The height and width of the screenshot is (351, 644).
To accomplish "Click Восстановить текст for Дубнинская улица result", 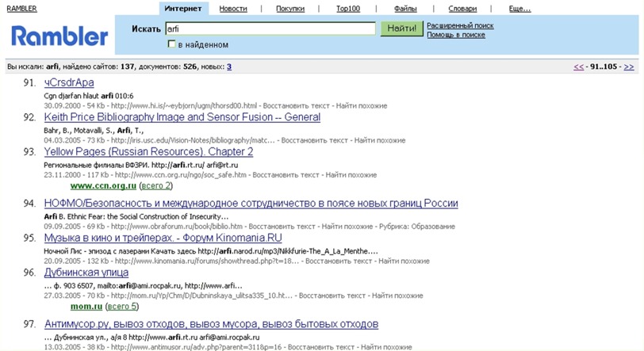I will [x=332, y=296].
